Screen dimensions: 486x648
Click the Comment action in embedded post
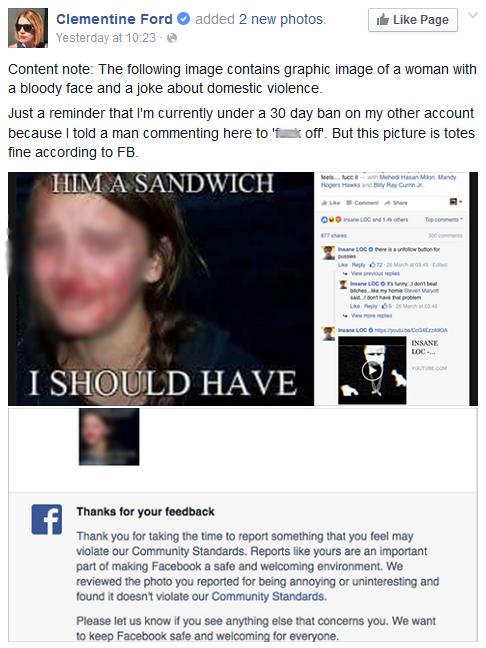pos(362,203)
